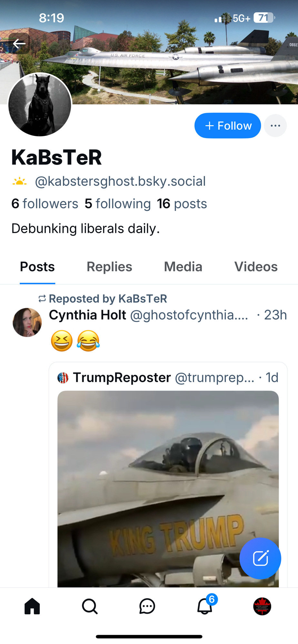Switch to the Replies tab
The width and height of the screenshot is (298, 644).
(x=109, y=267)
